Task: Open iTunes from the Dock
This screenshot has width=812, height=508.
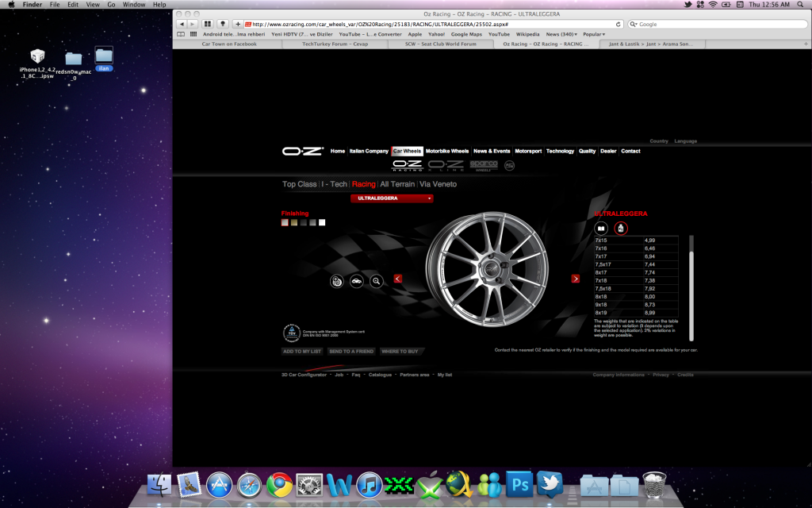Action: point(370,486)
